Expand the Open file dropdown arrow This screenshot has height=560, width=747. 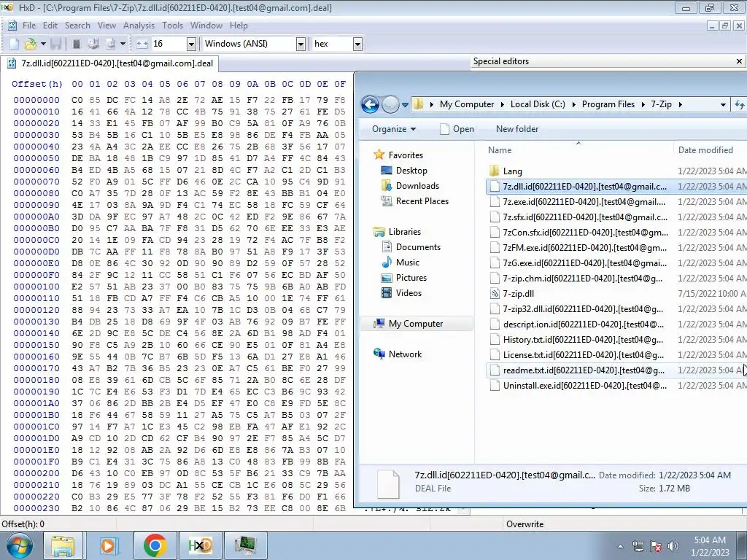tap(43, 44)
